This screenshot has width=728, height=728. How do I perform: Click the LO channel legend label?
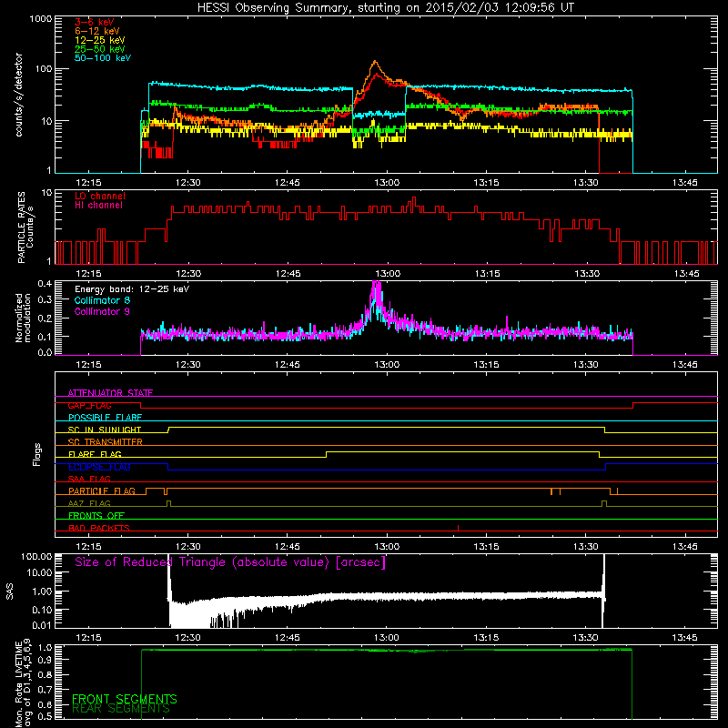pyautogui.click(x=100, y=196)
